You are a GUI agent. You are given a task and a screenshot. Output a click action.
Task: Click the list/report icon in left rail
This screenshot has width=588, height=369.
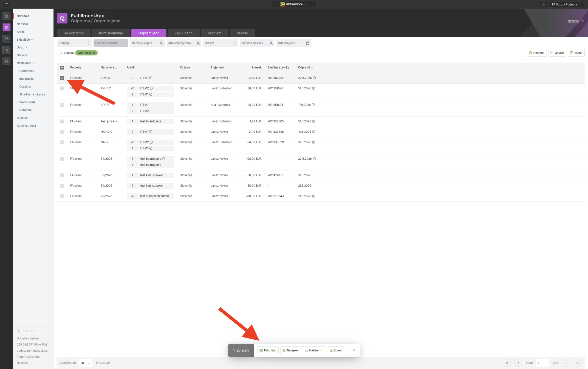click(x=7, y=39)
